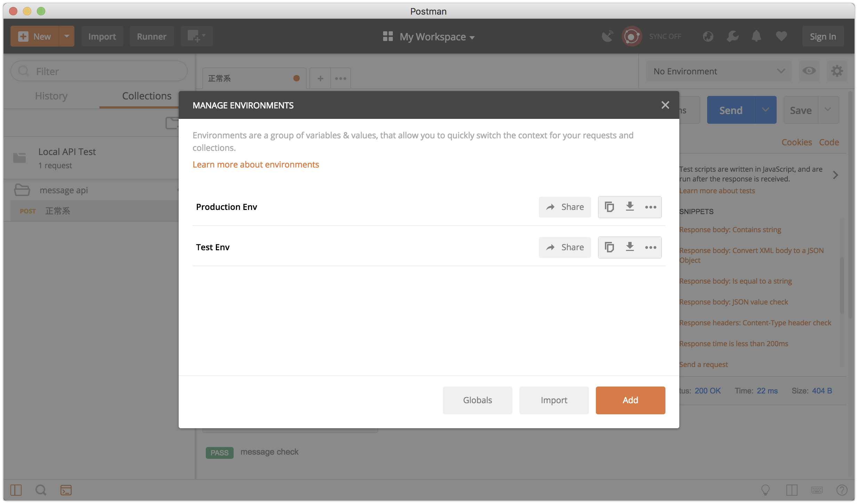Insert Content-Type header check snippet
The image size is (858, 504).
pyautogui.click(x=755, y=323)
